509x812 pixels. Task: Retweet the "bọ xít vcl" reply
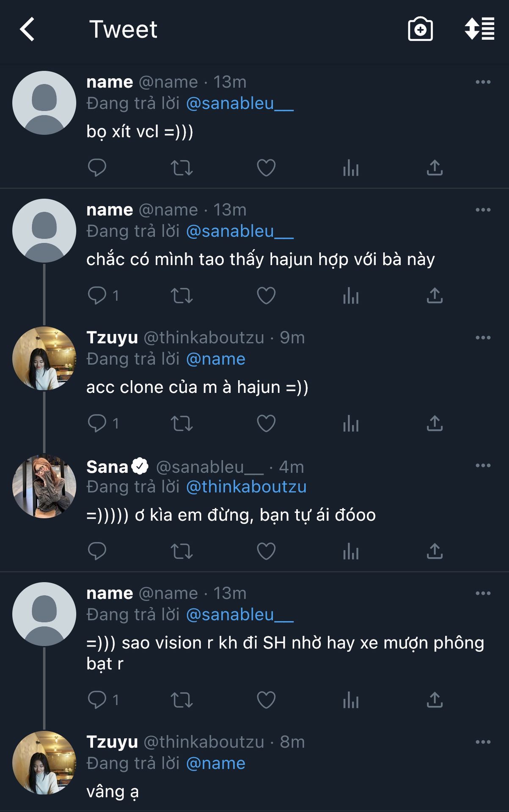click(x=182, y=168)
